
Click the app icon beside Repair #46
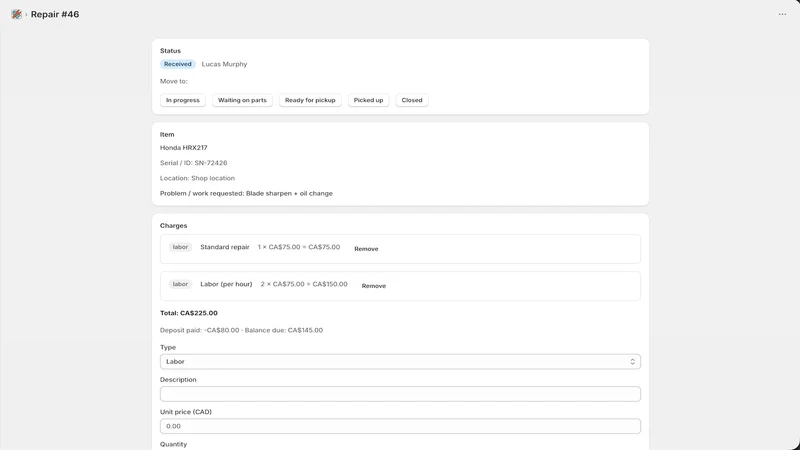coord(16,14)
